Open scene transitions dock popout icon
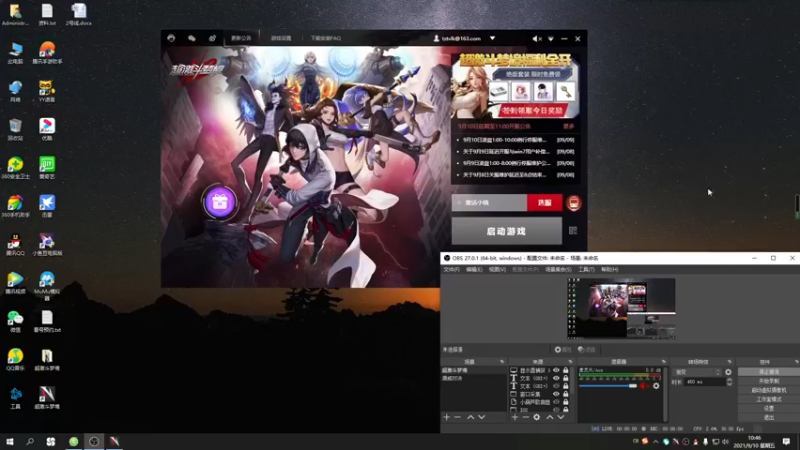This screenshot has width=800, height=450. (x=730, y=362)
